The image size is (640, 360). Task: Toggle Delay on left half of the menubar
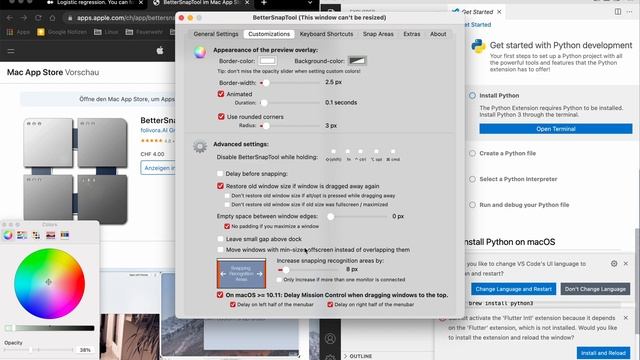pos(233,304)
